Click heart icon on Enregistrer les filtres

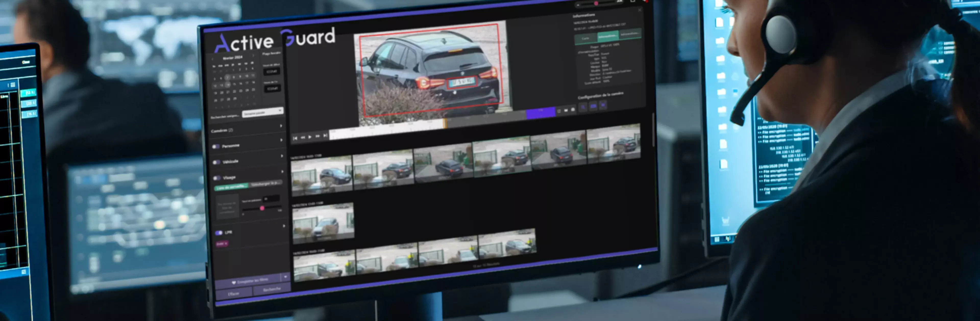[234, 283]
